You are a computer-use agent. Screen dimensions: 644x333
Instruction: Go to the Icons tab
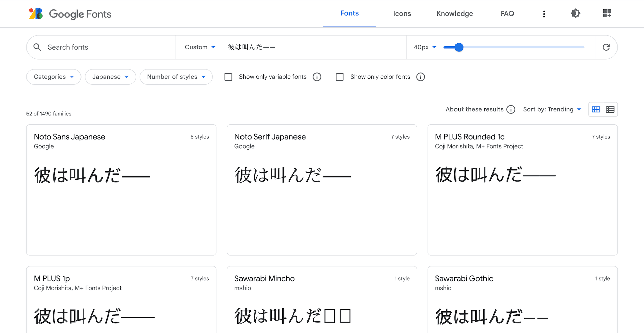click(x=402, y=14)
